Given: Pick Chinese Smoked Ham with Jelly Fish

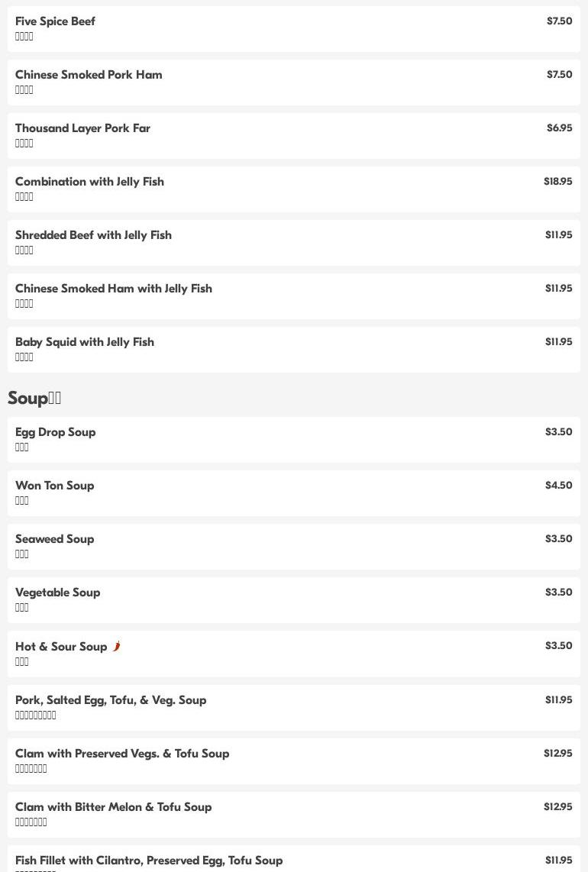Looking at the screenshot, I should point(294,296).
